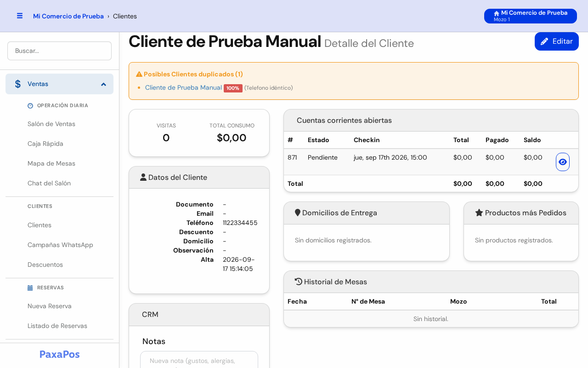Open the hamburger menu icon

20,16
